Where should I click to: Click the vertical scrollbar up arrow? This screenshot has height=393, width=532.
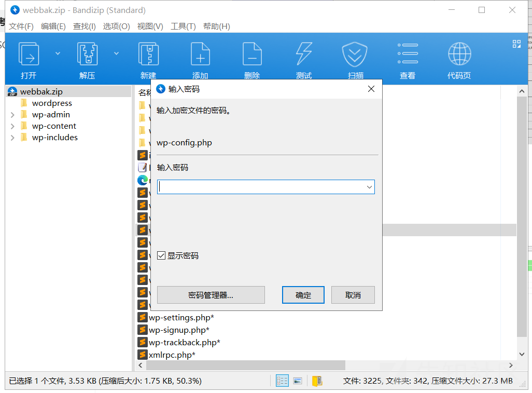point(522,91)
